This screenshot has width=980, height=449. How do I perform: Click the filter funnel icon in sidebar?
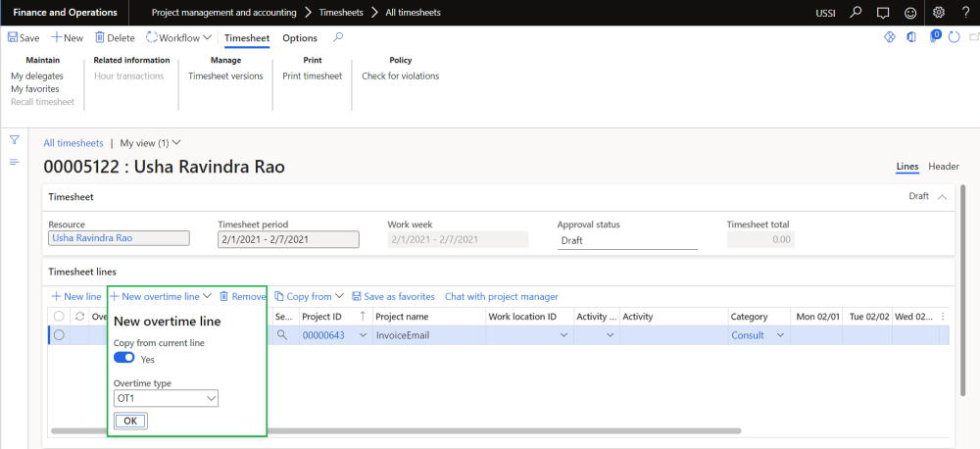(x=15, y=140)
